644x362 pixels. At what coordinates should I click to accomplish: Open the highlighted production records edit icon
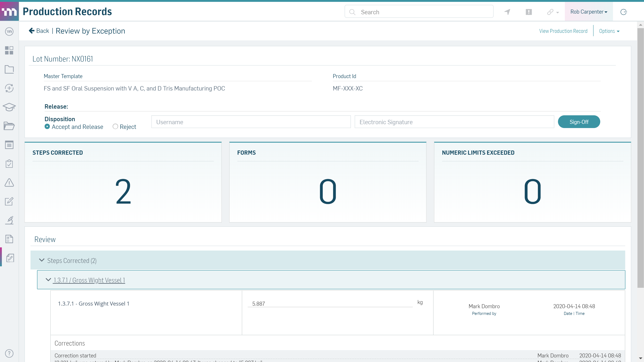[x=10, y=258]
